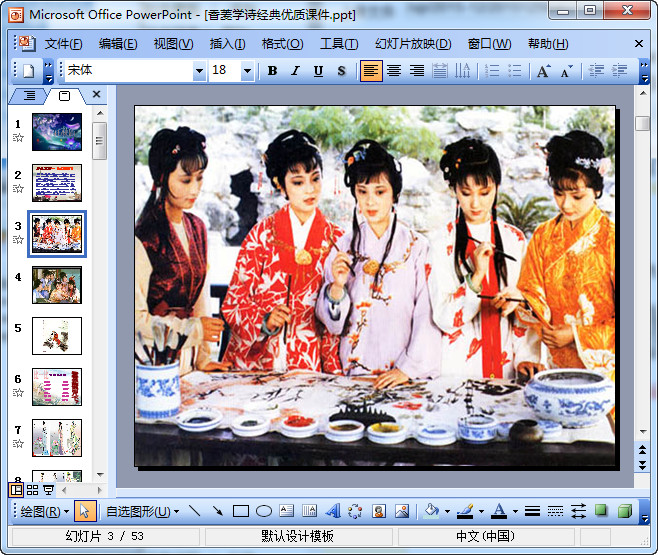Open the font size dropdown
658x555 pixels.
coord(248,70)
